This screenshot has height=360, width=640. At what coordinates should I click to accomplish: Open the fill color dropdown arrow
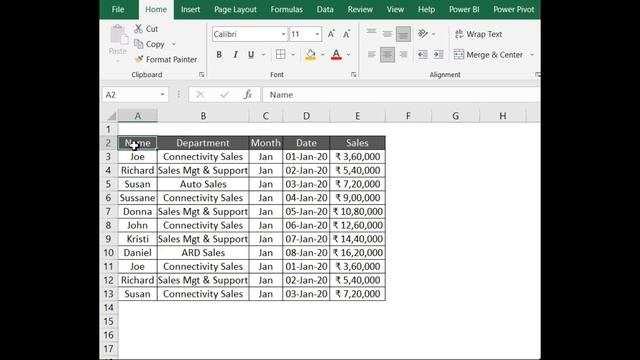point(322,54)
